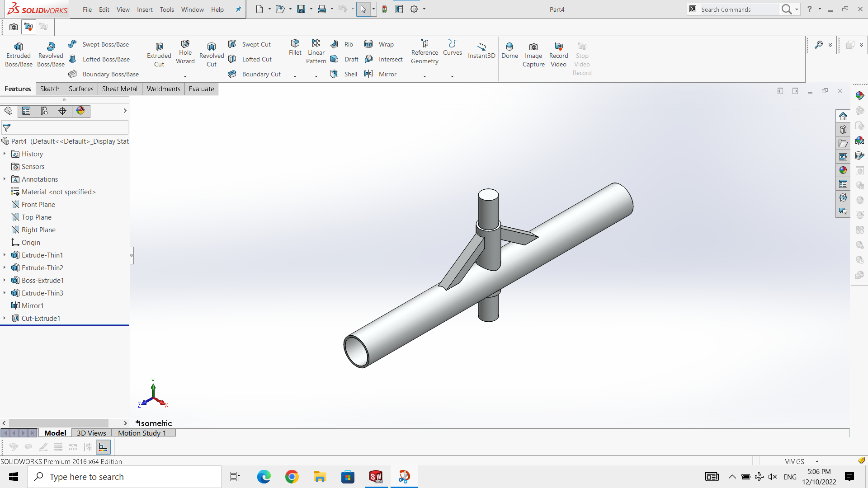The image size is (868, 488).
Task: Click the Rebuild traffic light icon
Action: [384, 9]
